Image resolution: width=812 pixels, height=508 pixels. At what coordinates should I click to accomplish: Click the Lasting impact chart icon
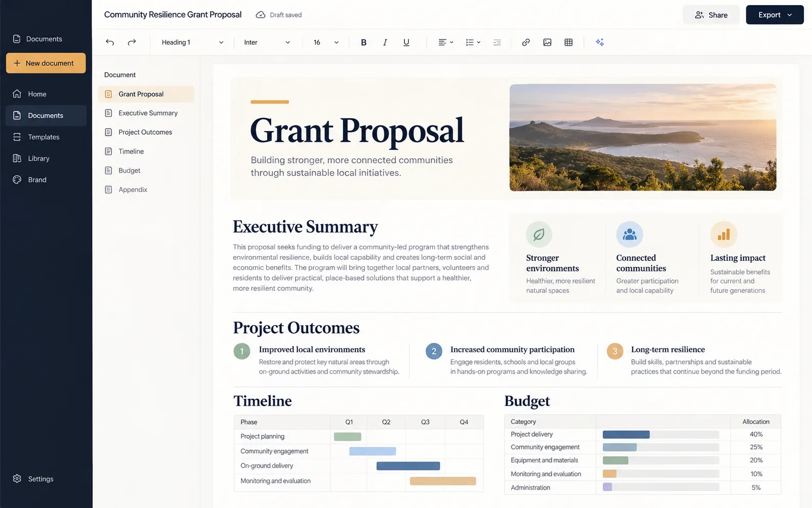pos(723,235)
